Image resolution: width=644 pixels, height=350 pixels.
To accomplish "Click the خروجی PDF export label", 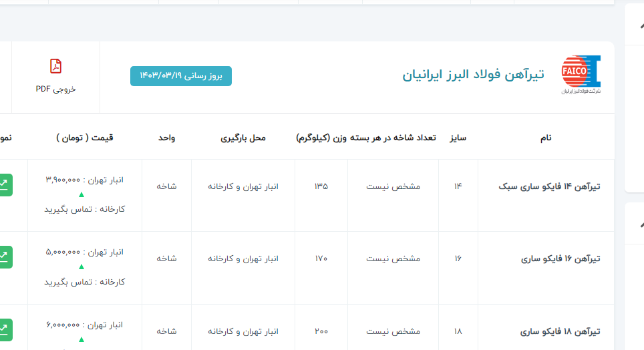I will 56,89.
